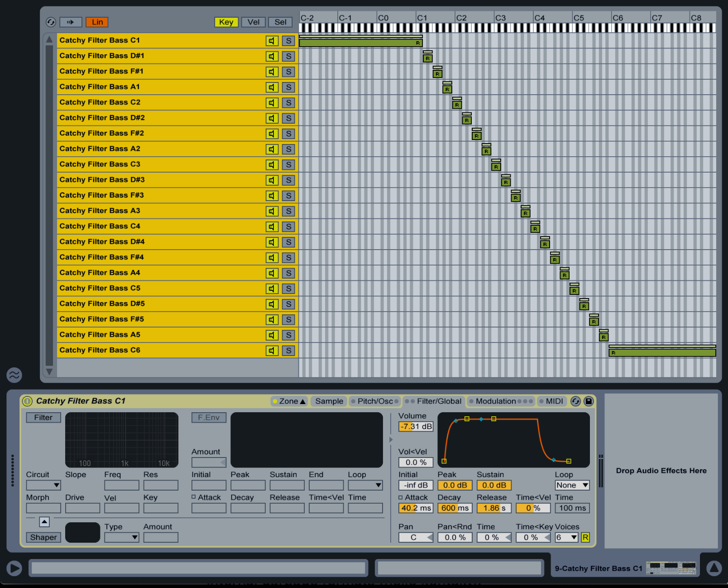Viewport: 728px width, 588px height.
Task: Select the Sel zone editor button
Action: coord(281,22)
